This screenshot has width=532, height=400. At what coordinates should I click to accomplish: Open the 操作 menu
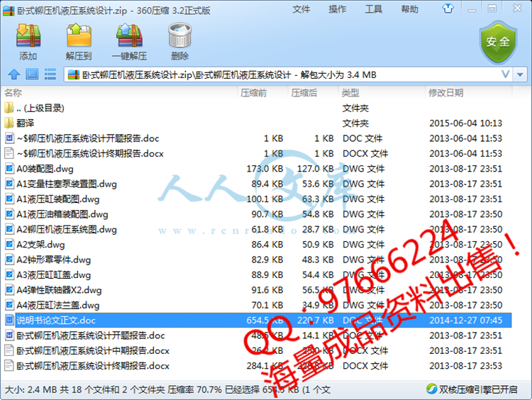pos(337,9)
